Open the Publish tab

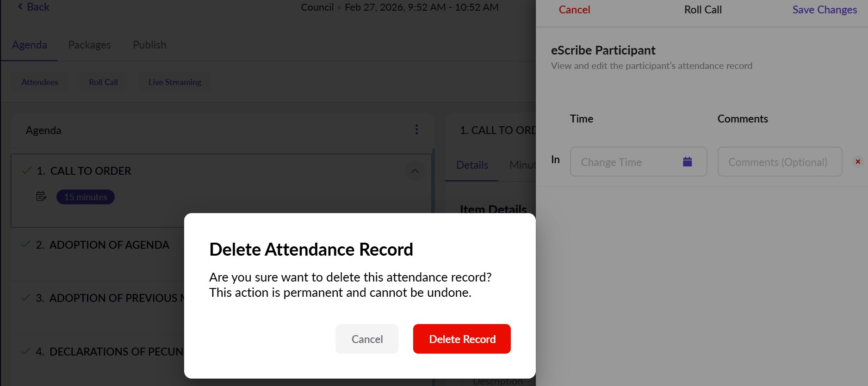(149, 45)
